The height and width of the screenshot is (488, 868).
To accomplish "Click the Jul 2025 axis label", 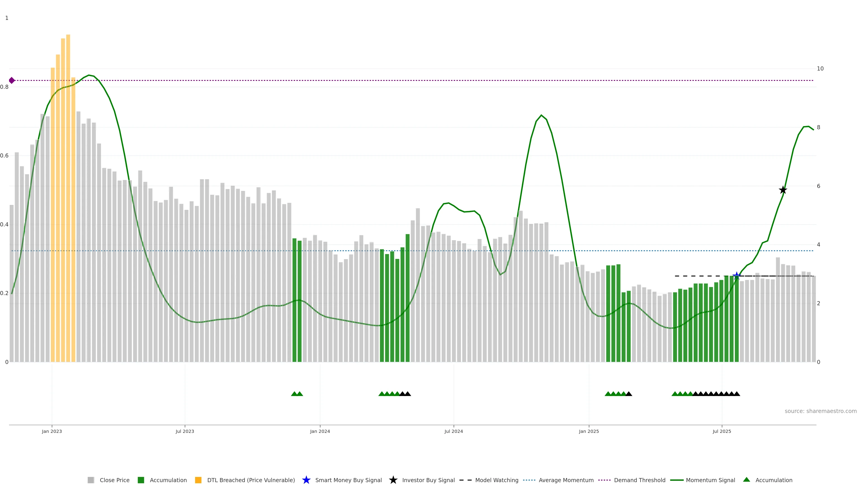I will [x=722, y=431].
